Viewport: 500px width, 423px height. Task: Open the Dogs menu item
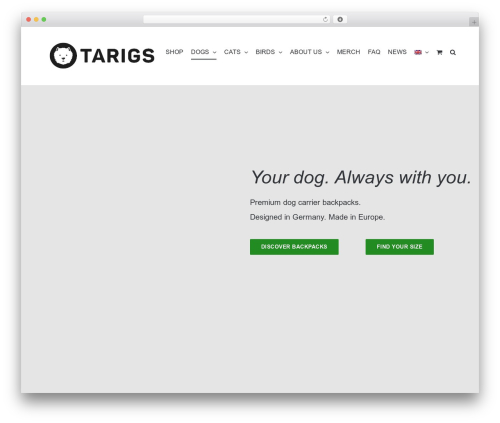click(200, 52)
